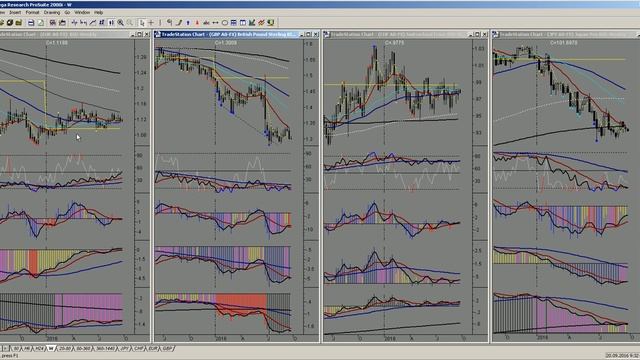Select the vertical line tool
Screen dimensions: 640x360
tap(160, 22)
